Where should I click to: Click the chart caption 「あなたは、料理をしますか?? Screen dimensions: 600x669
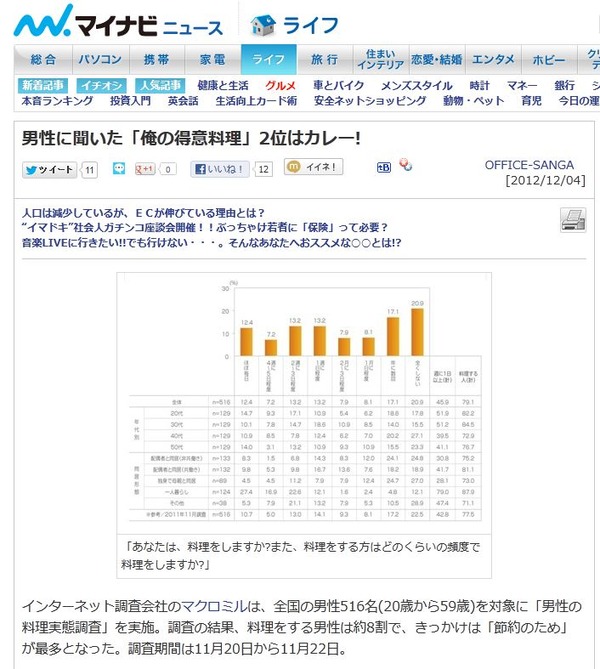pyautogui.click(x=300, y=556)
